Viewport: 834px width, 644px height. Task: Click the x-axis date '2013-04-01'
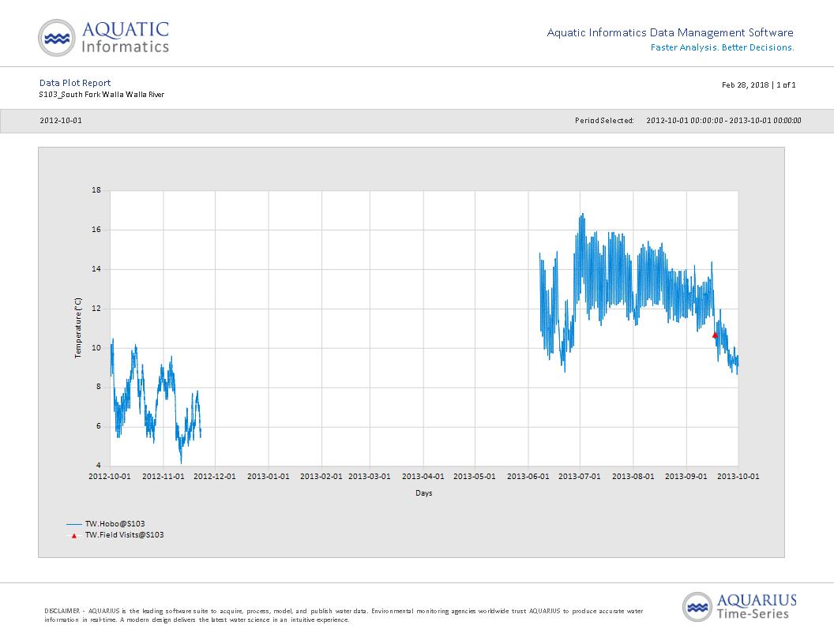tap(423, 476)
